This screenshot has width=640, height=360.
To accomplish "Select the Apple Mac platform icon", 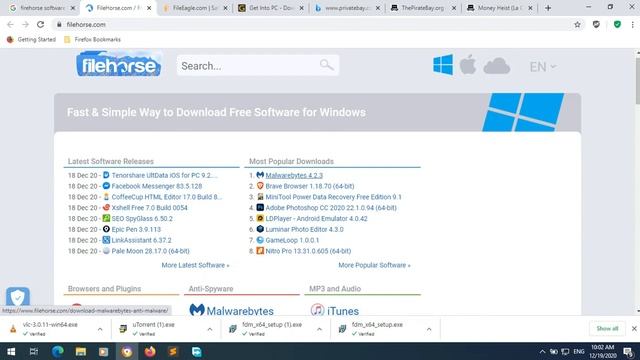I will tap(468, 64).
